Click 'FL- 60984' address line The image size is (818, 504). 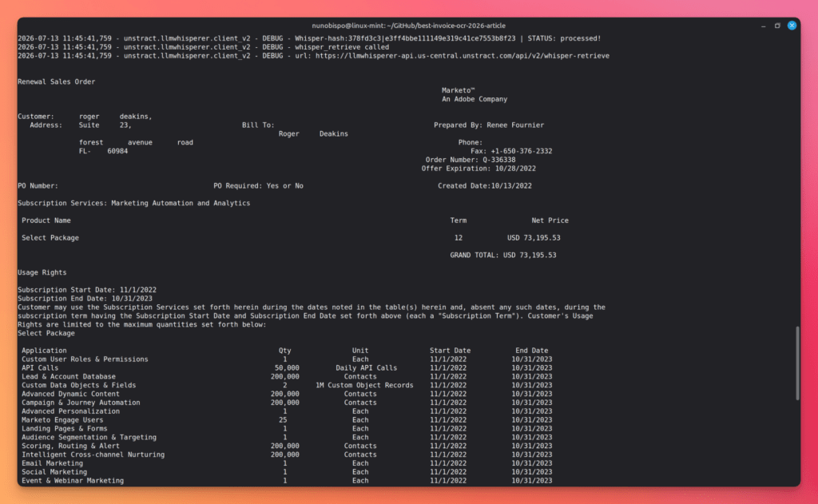[x=103, y=151]
